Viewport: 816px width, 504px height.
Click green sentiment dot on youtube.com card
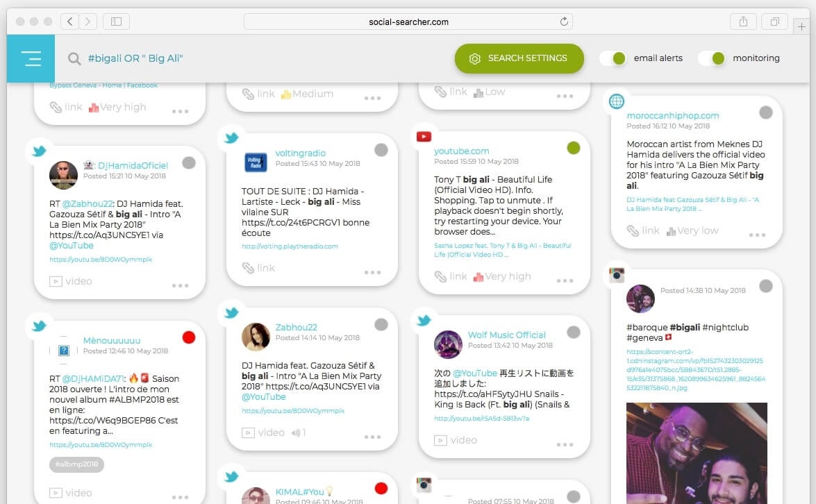click(574, 149)
